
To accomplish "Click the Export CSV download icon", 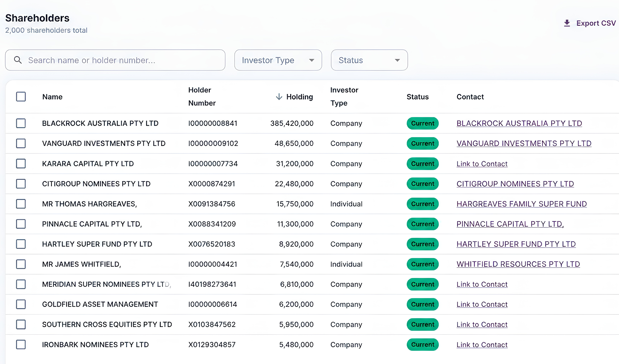I will point(567,23).
